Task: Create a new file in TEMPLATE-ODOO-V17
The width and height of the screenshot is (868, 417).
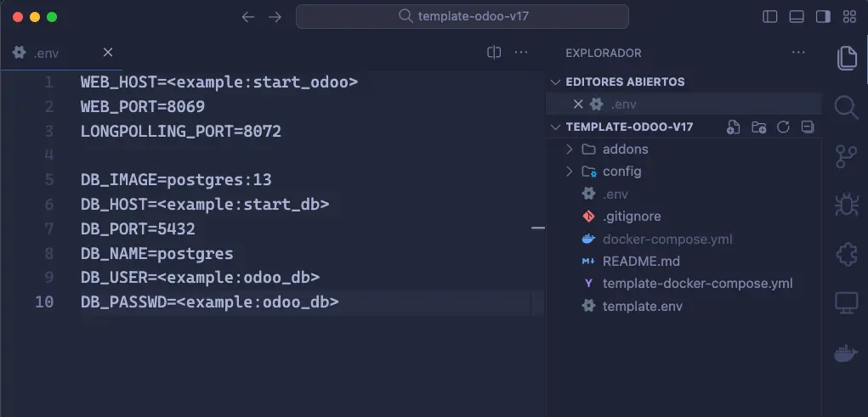Action: [733, 127]
